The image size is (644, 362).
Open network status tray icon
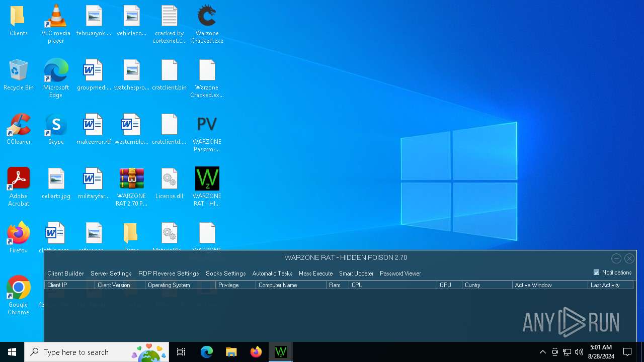click(x=567, y=352)
